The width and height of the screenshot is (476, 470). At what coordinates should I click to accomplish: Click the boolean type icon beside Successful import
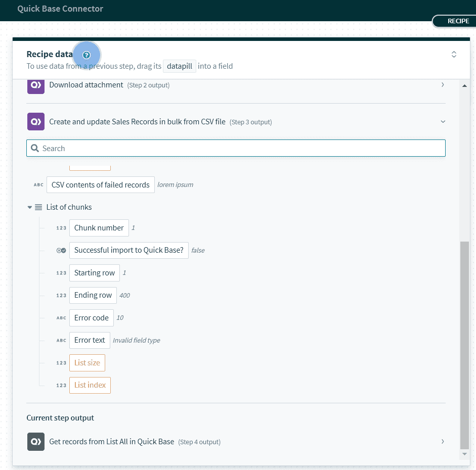tap(61, 250)
